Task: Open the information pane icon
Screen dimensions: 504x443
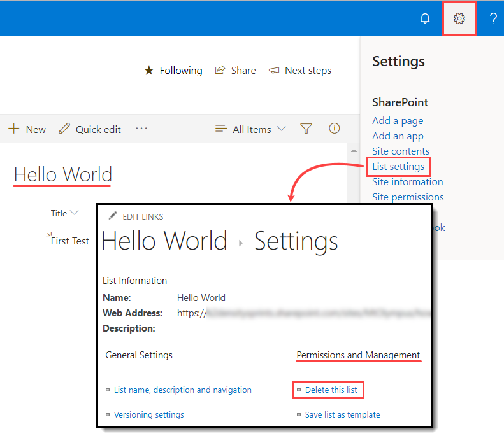Action: click(x=334, y=129)
